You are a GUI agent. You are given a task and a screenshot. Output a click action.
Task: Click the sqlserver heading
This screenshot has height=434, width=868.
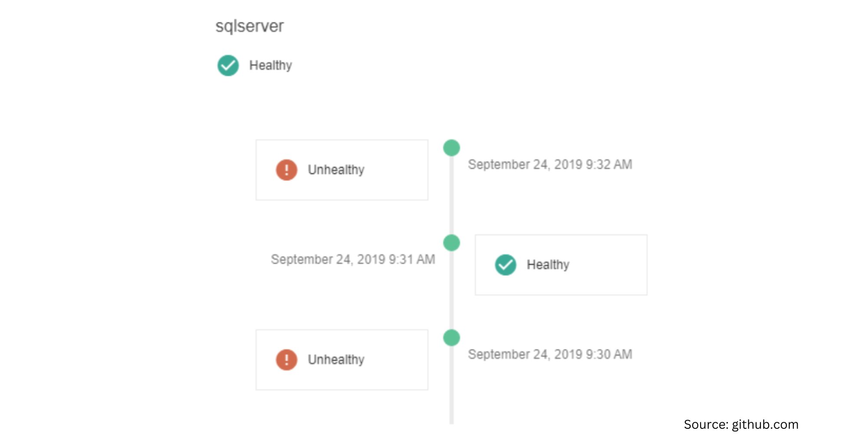pyautogui.click(x=250, y=26)
